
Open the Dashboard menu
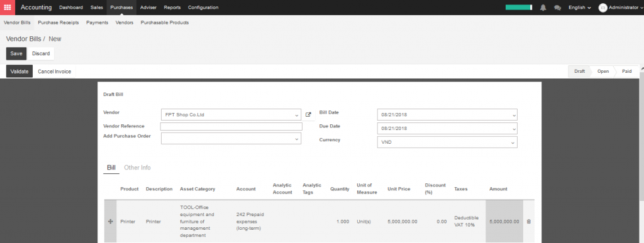coord(71,8)
